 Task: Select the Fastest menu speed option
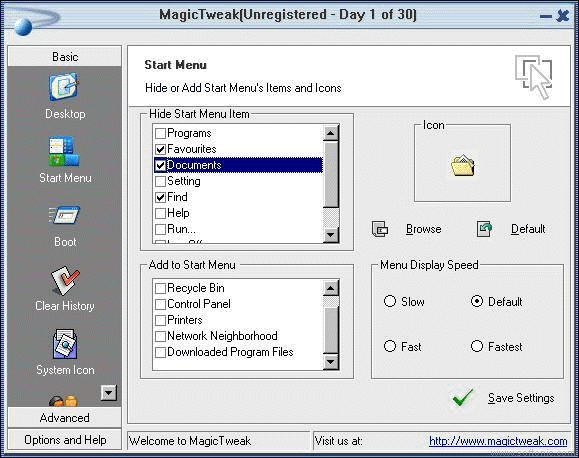click(x=477, y=346)
